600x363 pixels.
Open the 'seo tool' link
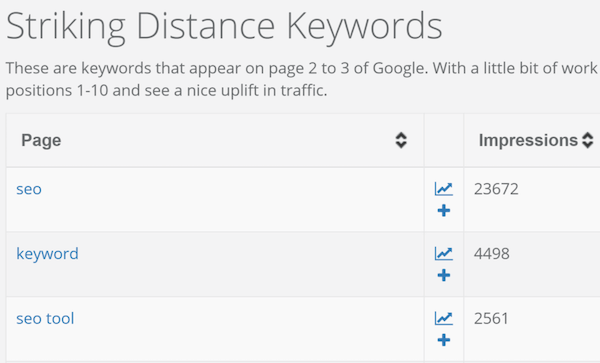45,319
